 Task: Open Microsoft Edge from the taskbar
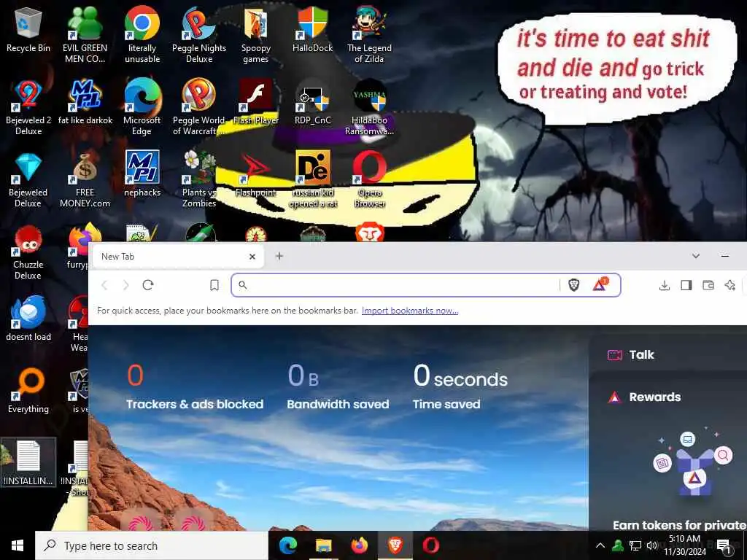click(287, 545)
